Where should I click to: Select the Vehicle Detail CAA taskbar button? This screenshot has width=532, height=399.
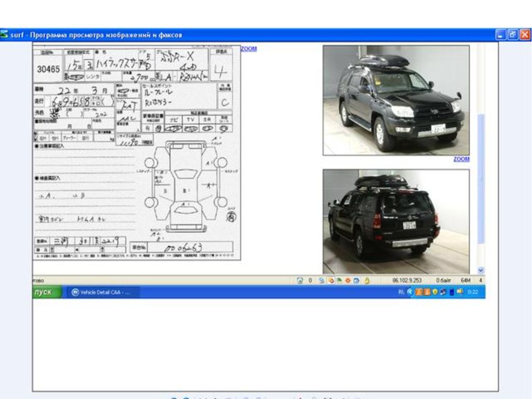pos(102,292)
